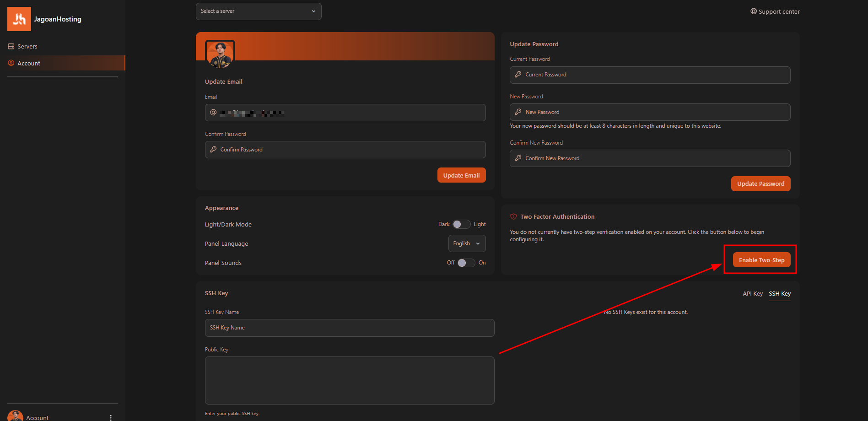868x421 pixels.
Task: Click the JagoanHosting logo icon
Action: click(19, 19)
